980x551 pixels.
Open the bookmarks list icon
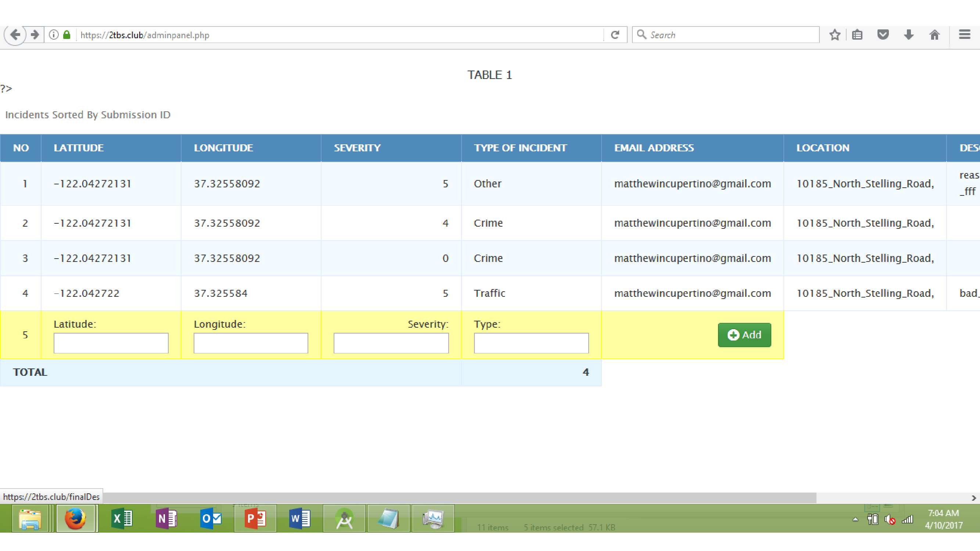[x=857, y=35]
